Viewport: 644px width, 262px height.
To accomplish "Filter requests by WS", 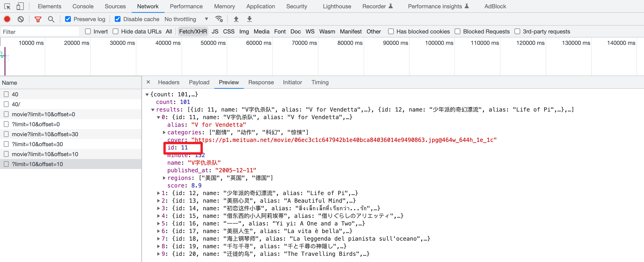I will point(310,32).
